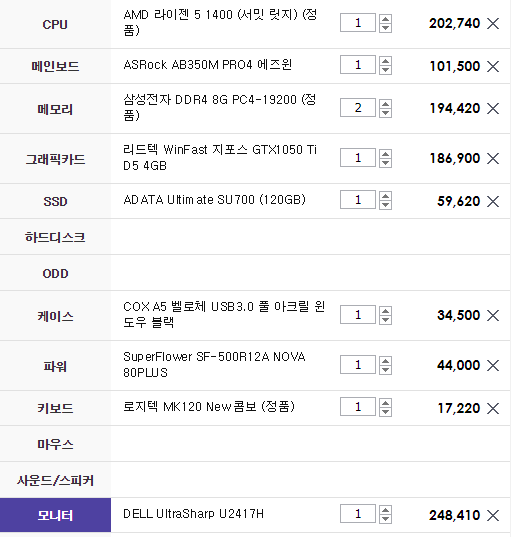Delete the GTX1050 Ti graphics card item

pyautogui.click(x=493, y=159)
